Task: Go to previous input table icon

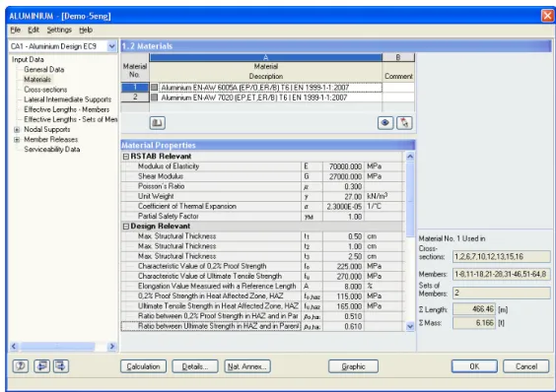Action: (x=41, y=365)
